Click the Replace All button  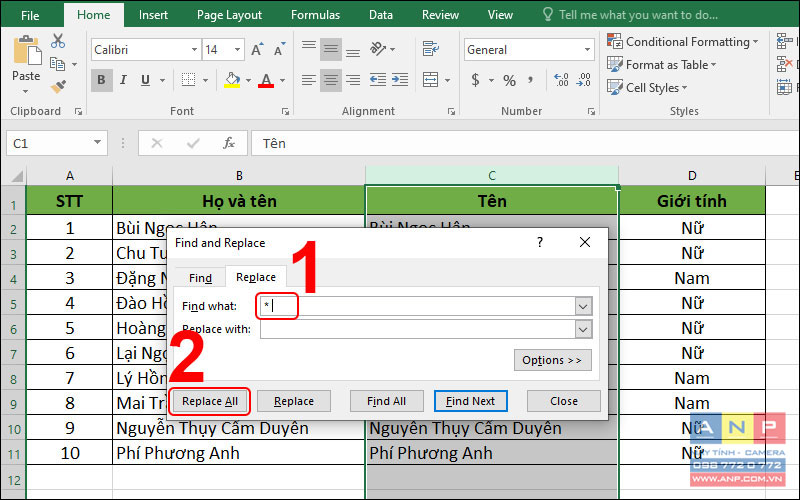point(210,401)
